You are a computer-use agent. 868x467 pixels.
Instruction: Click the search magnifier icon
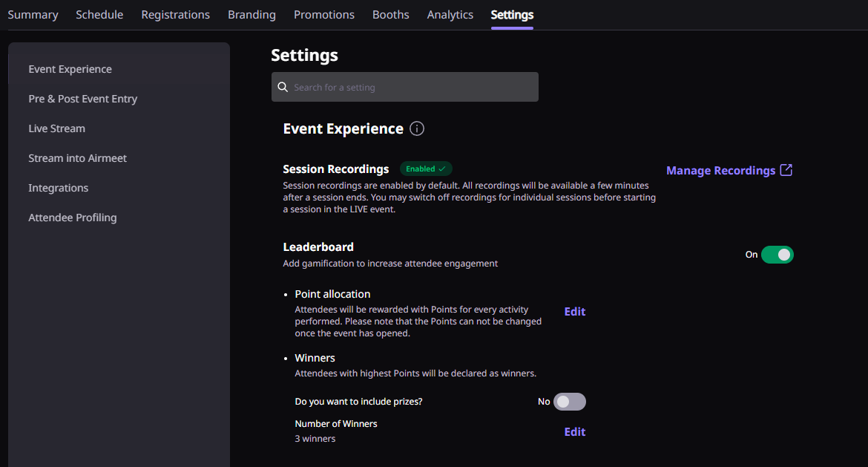283,88
